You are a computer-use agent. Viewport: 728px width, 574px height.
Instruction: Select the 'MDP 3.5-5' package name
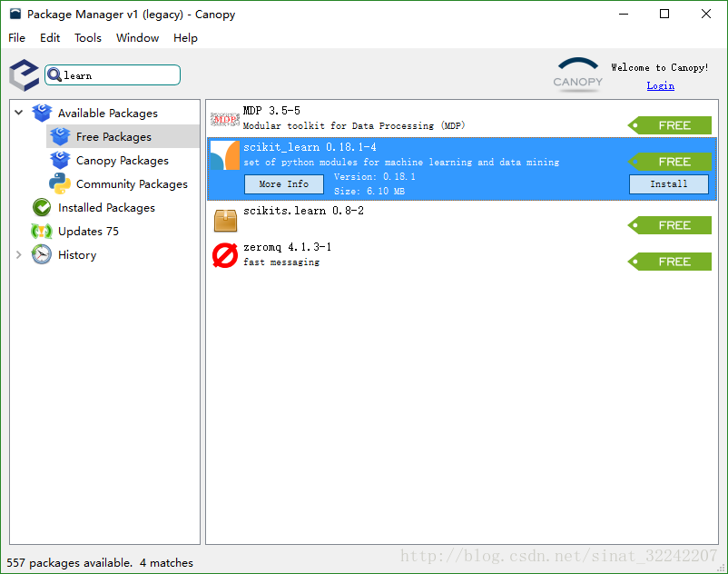tap(271, 111)
